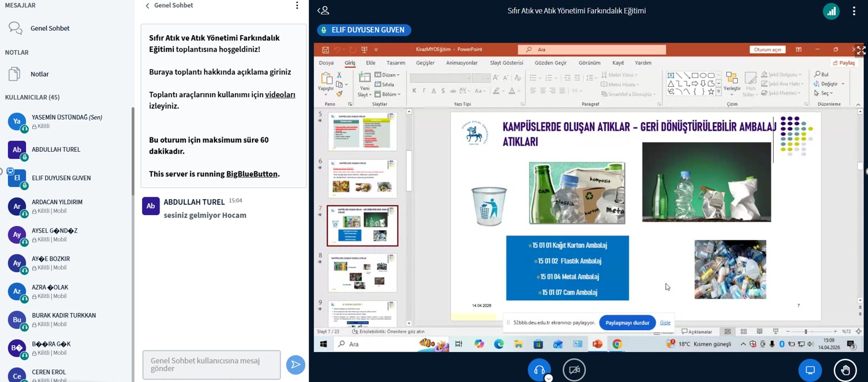This screenshot has height=382, width=868.
Task: Toggle the user list panel icon
Action: tap(323, 10)
